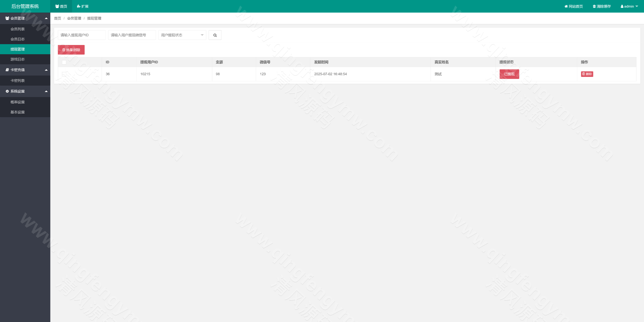
Task: Click the search magnifier button
Action: 215,35
